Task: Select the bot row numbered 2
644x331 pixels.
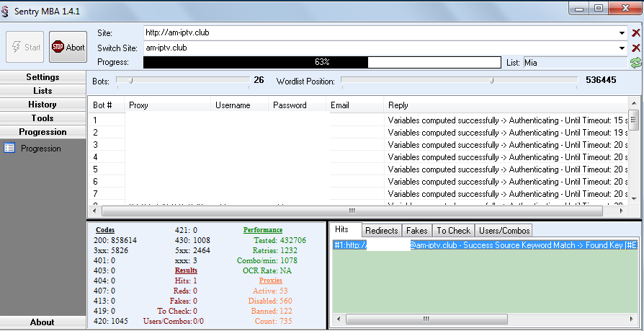Action: coord(358,133)
